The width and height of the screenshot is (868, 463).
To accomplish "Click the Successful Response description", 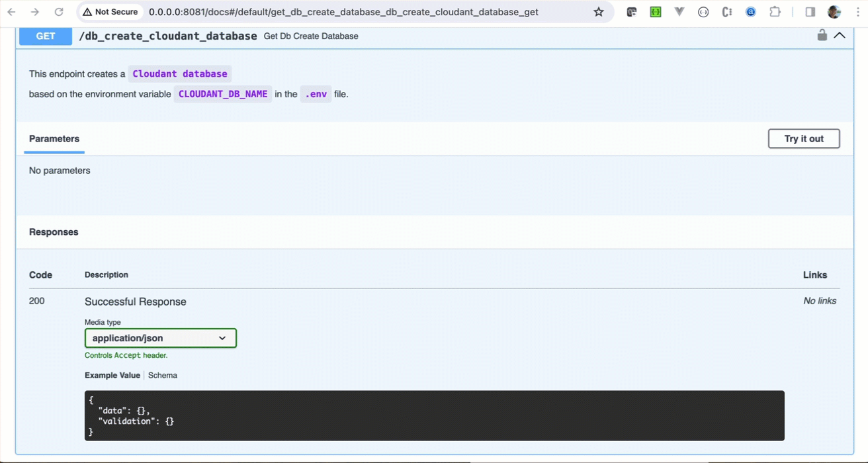I will pyautogui.click(x=136, y=302).
